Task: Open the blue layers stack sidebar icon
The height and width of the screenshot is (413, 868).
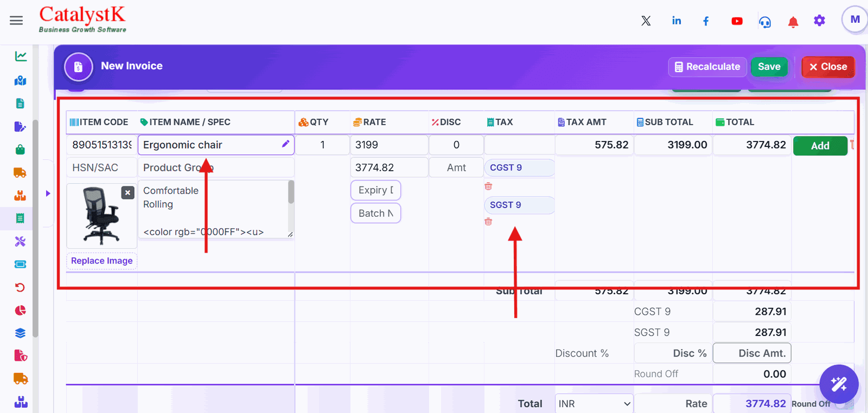Action: (x=20, y=333)
